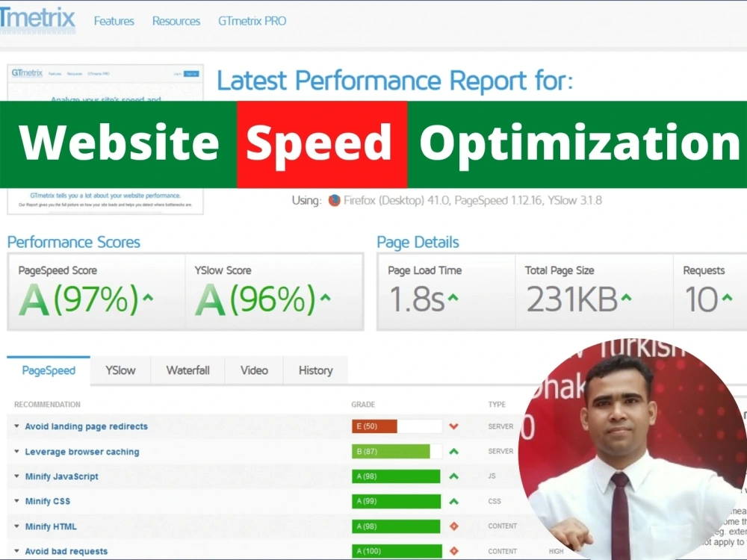Click the RECOMMENDATION column header
747x560 pixels.
(47, 404)
